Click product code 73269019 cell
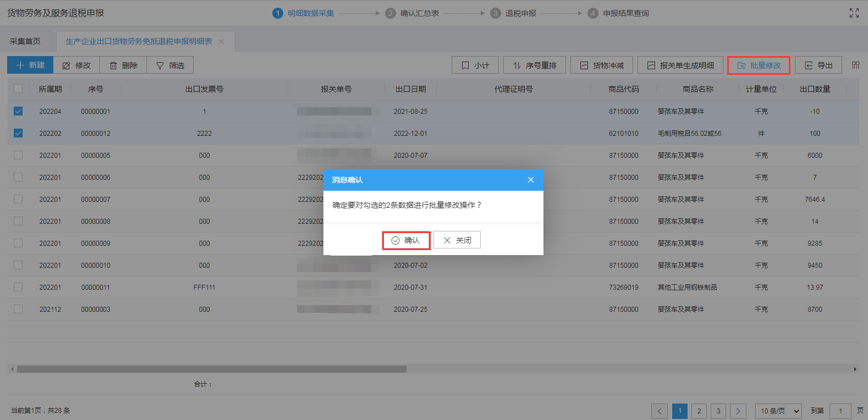The width and height of the screenshot is (868, 420). (624, 287)
